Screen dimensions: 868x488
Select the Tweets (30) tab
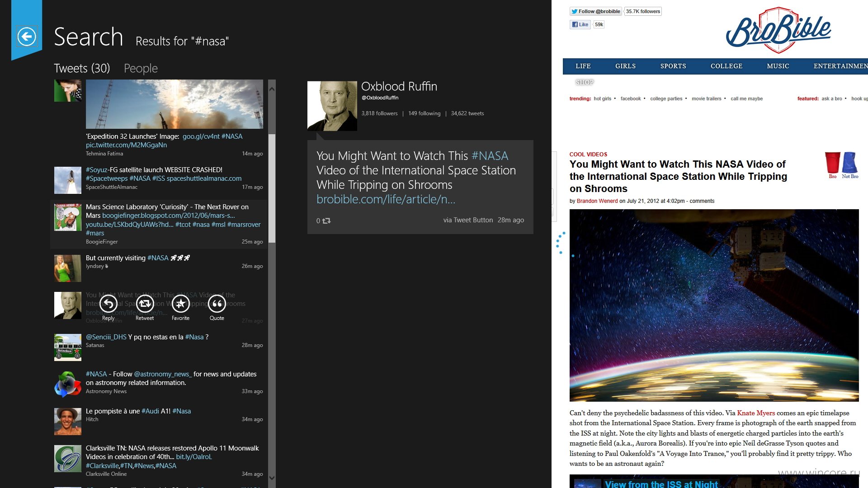82,68
